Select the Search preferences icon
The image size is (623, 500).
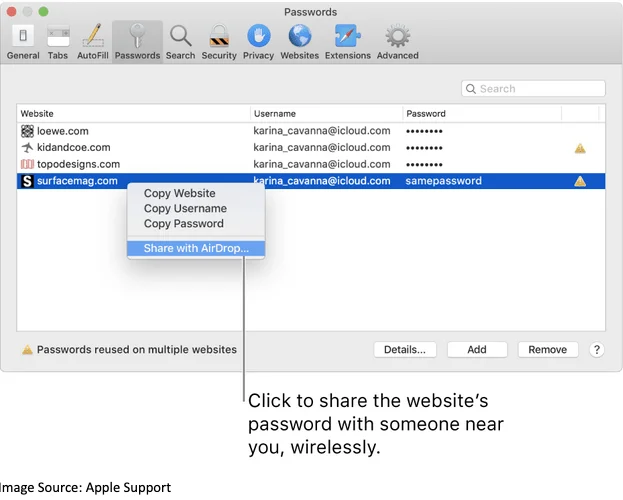pos(180,41)
